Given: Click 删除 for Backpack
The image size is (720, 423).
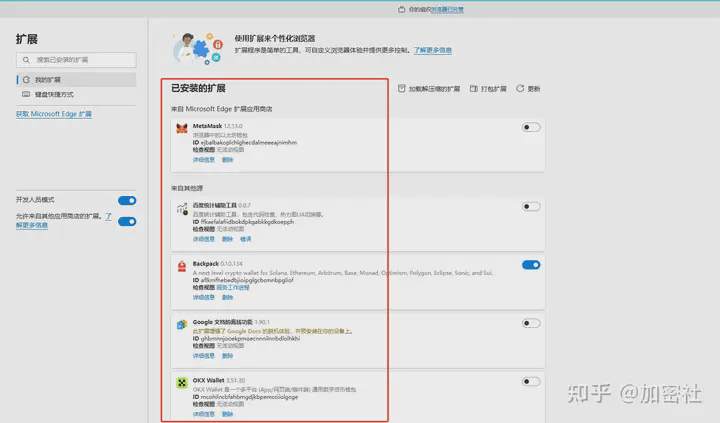Looking at the screenshot, I should pos(227,298).
